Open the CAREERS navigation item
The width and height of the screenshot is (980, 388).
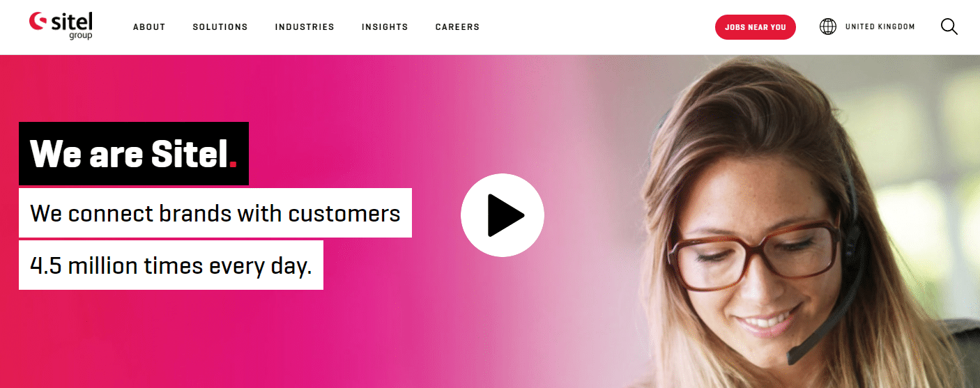click(x=457, y=27)
